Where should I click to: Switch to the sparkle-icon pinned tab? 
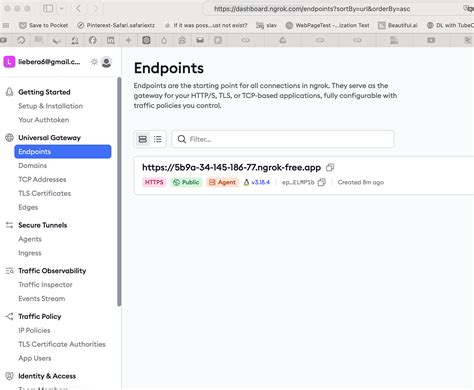(128, 40)
